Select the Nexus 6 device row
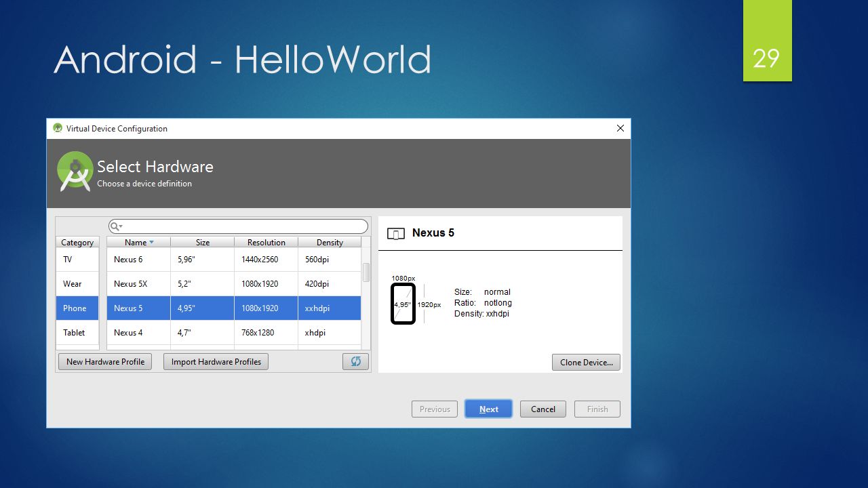 (234, 260)
